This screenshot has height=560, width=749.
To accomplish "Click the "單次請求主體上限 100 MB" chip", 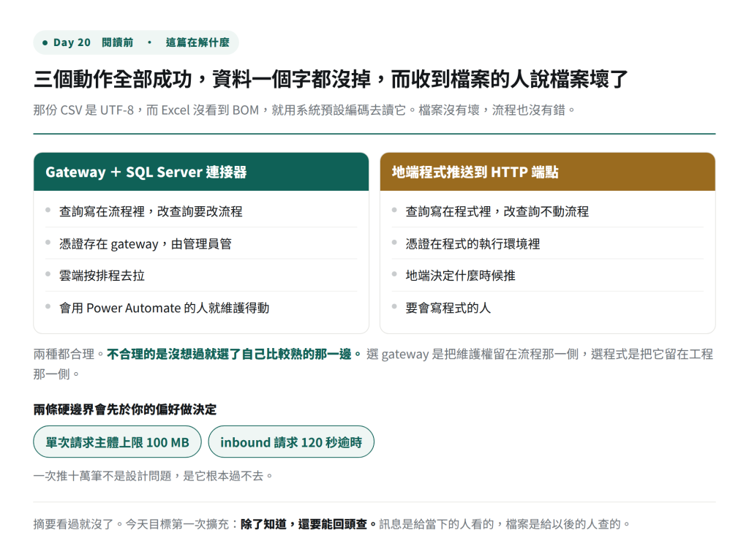I will [x=117, y=442].
